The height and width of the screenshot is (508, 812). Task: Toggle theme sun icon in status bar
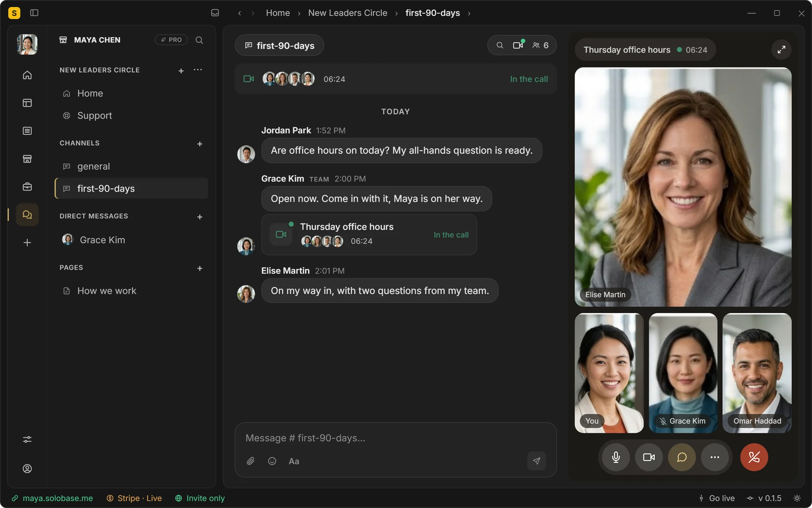point(797,498)
